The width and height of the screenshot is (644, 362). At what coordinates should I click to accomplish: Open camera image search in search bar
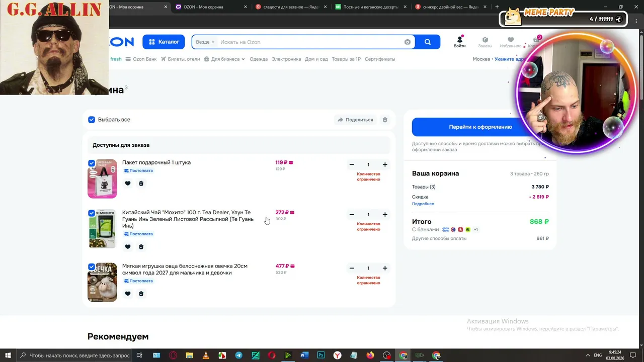pyautogui.click(x=408, y=42)
